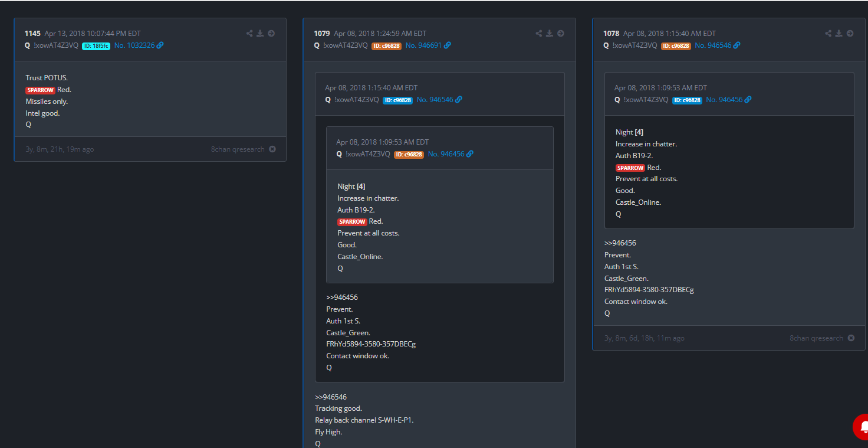The height and width of the screenshot is (448, 868).
Task: Click post number 1145
Action: (x=32, y=34)
